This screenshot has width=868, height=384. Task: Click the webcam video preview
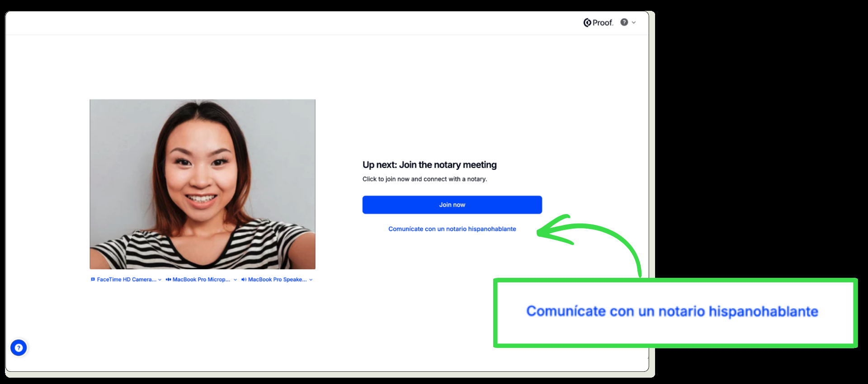(x=203, y=184)
